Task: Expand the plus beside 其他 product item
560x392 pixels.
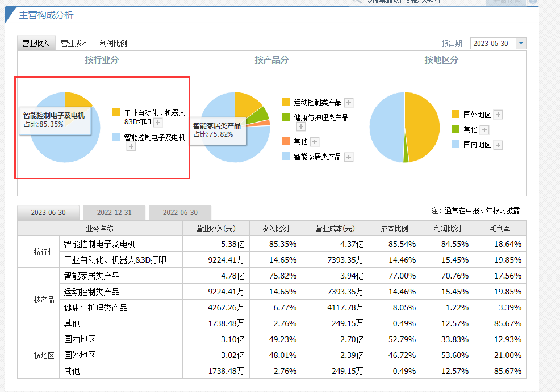Action: 315,142
